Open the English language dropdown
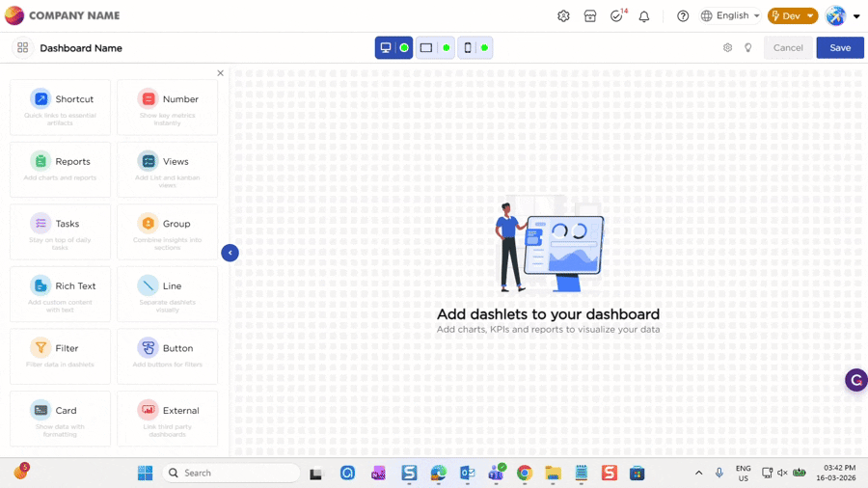The width and height of the screenshot is (868, 488). (x=731, y=16)
